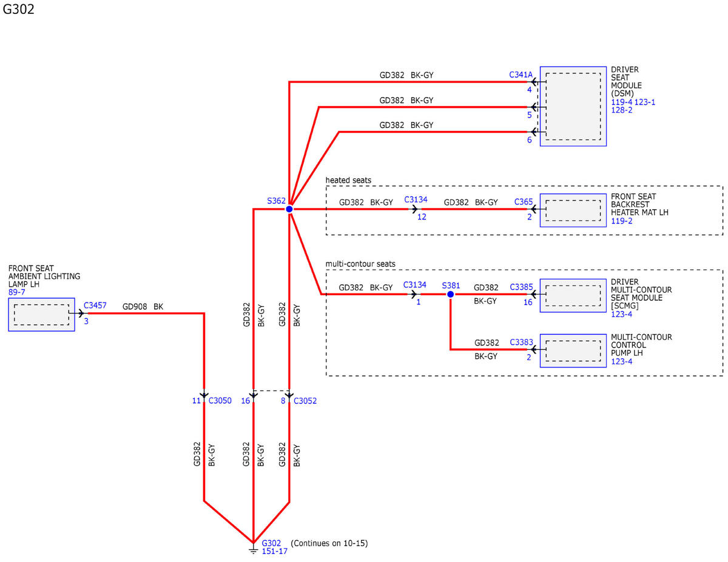
Task: Open page reference 151-17 under the ground label
Action: click(x=274, y=551)
